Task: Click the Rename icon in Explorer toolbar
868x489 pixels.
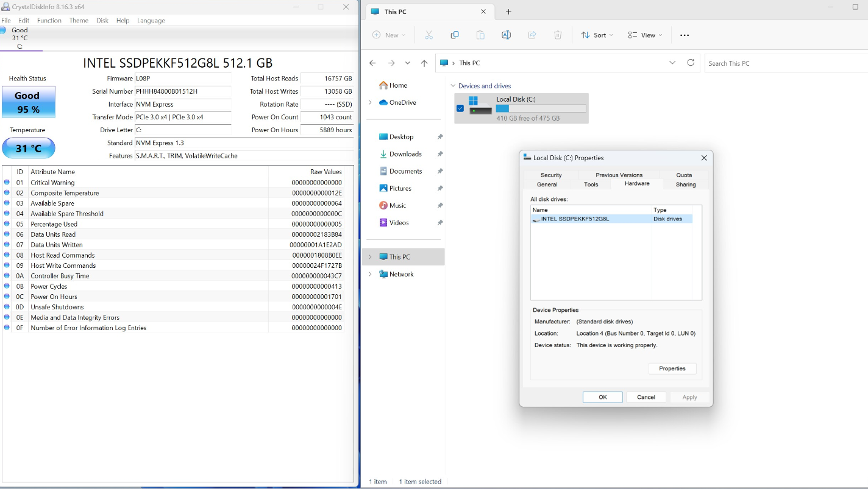Action: pyautogui.click(x=506, y=35)
